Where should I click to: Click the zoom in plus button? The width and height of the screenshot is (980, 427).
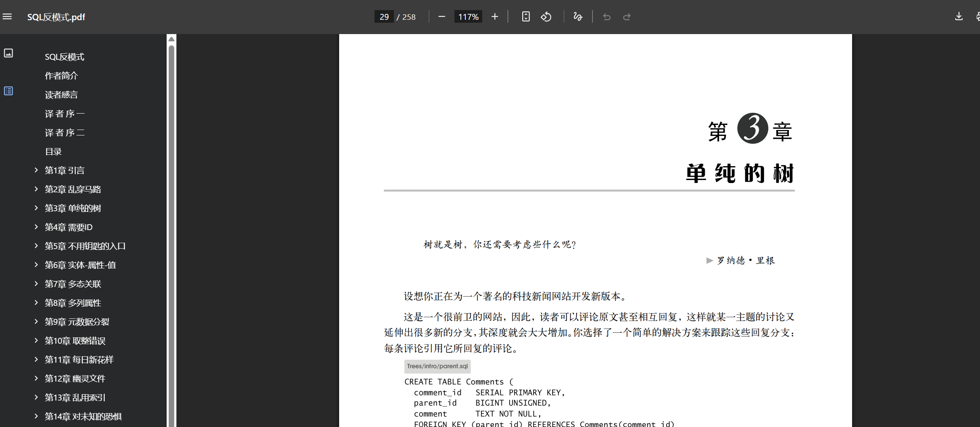[x=495, y=17]
